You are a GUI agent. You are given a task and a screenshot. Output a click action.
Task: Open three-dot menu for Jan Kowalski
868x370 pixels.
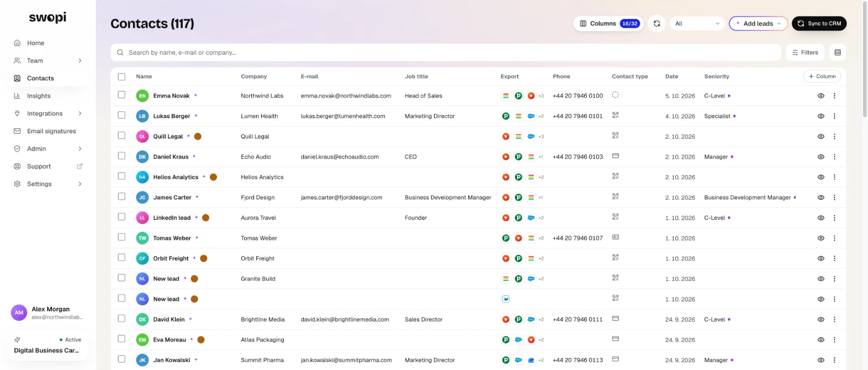pyautogui.click(x=834, y=360)
